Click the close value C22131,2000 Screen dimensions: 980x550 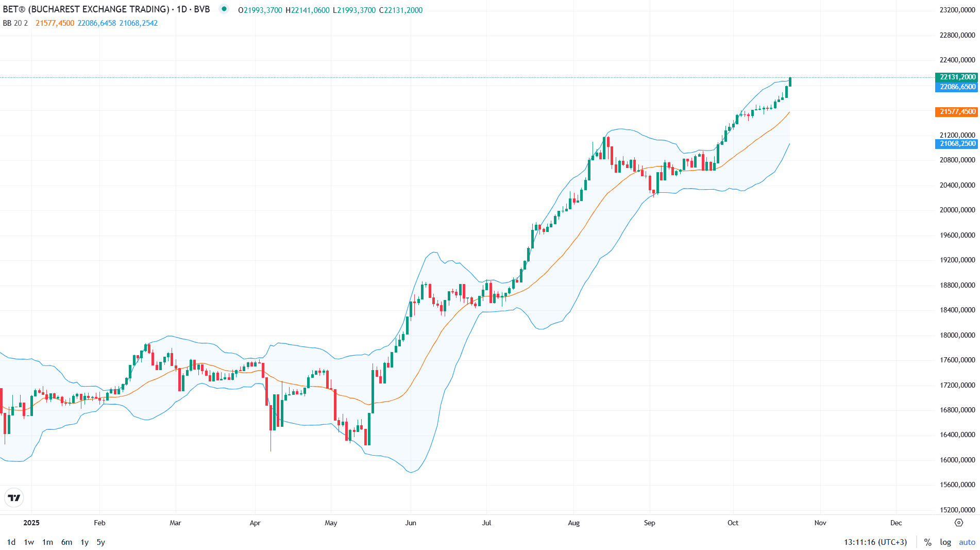(x=401, y=10)
